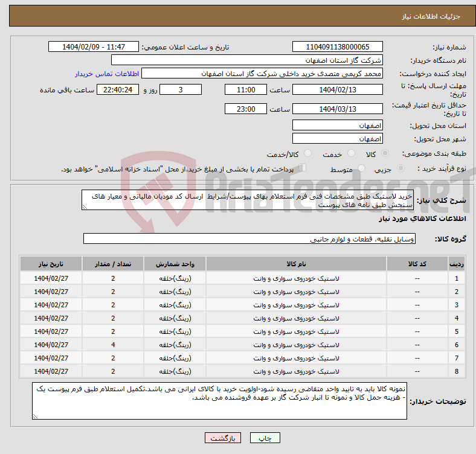Click the چاپ (print) button
The height and width of the screenshot is (454, 476).
pyautogui.click(x=265, y=438)
